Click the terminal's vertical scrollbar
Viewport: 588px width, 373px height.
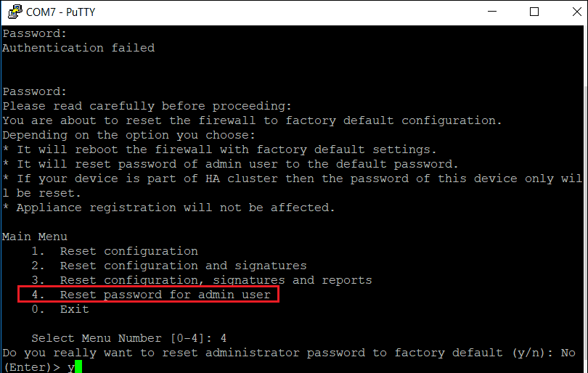(585, 199)
